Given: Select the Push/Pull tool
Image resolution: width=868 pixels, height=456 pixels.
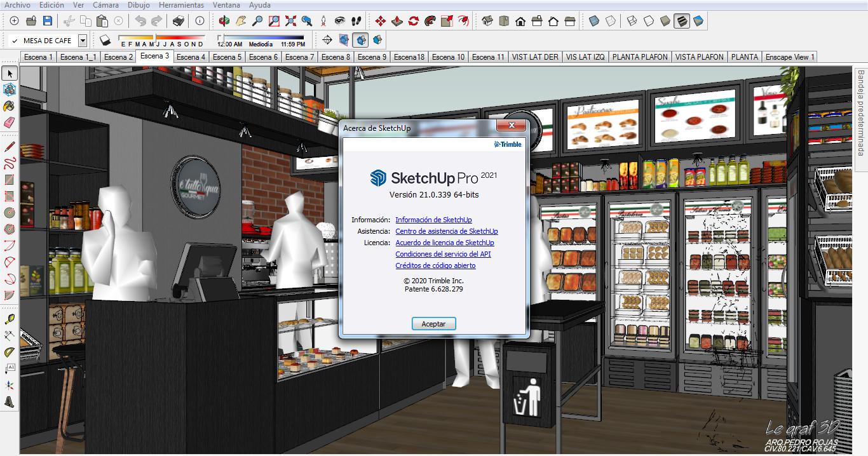Looking at the screenshot, I should tap(397, 21).
